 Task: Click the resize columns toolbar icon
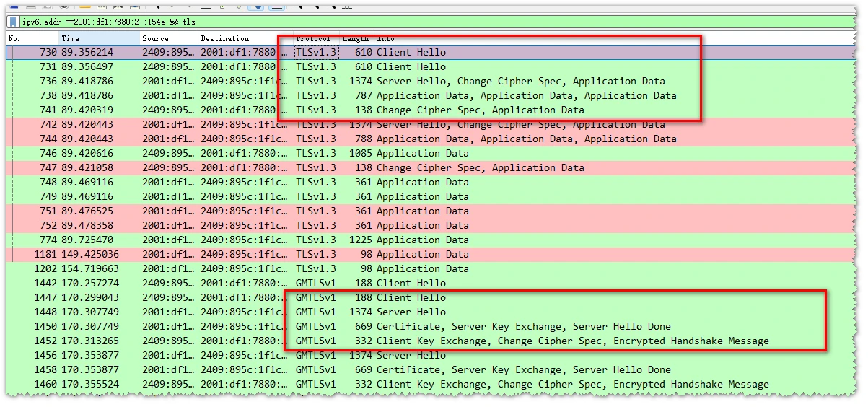coord(346,4)
